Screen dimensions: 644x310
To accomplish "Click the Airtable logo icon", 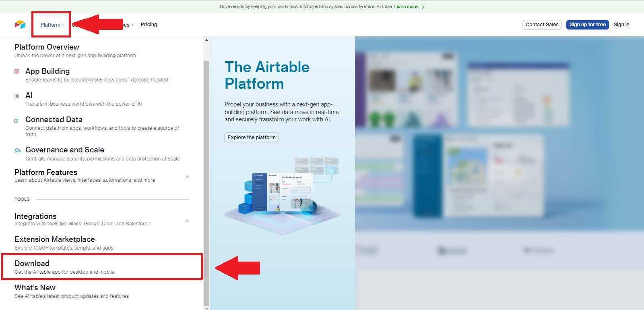I will (x=20, y=25).
